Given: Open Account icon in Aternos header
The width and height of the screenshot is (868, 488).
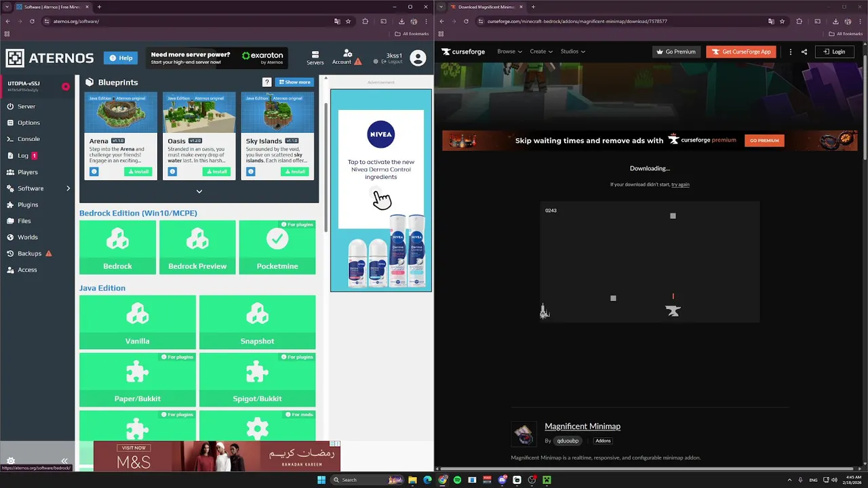Looking at the screenshot, I should click(x=347, y=58).
